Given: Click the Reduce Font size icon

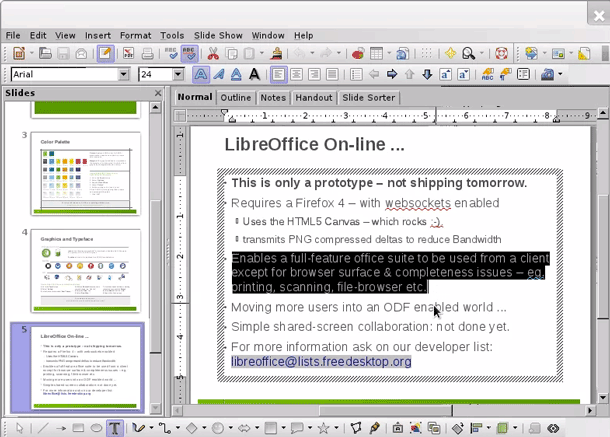Looking at the screenshot, I should click(x=463, y=74).
